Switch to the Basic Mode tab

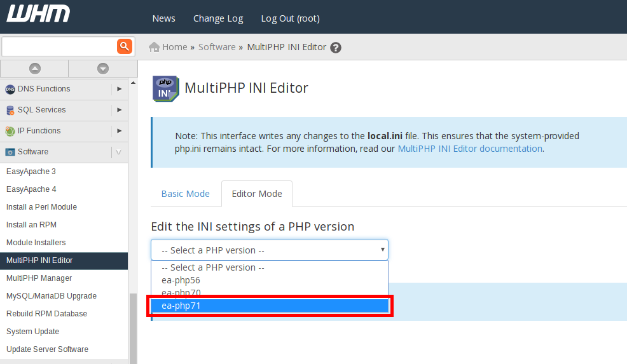[x=185, y=194]
